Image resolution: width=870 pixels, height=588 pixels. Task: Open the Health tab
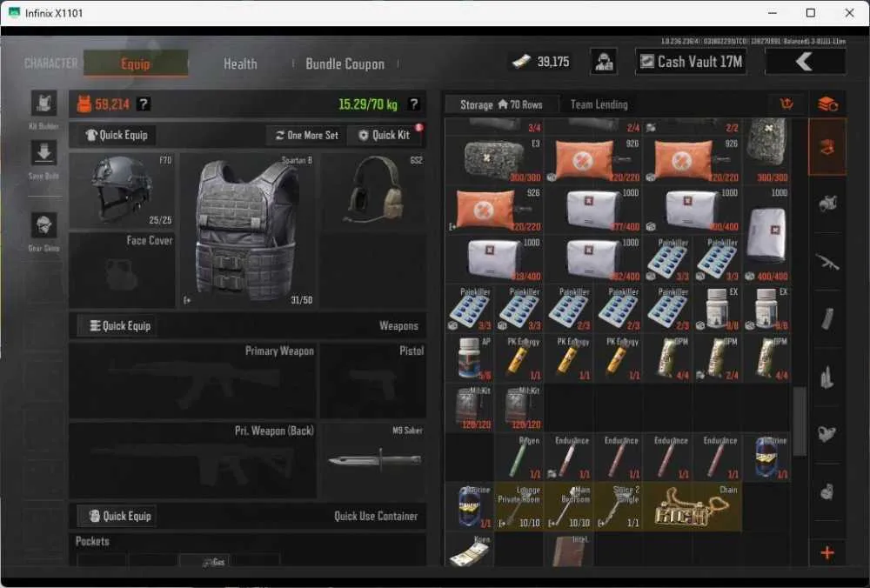[240, 63]
